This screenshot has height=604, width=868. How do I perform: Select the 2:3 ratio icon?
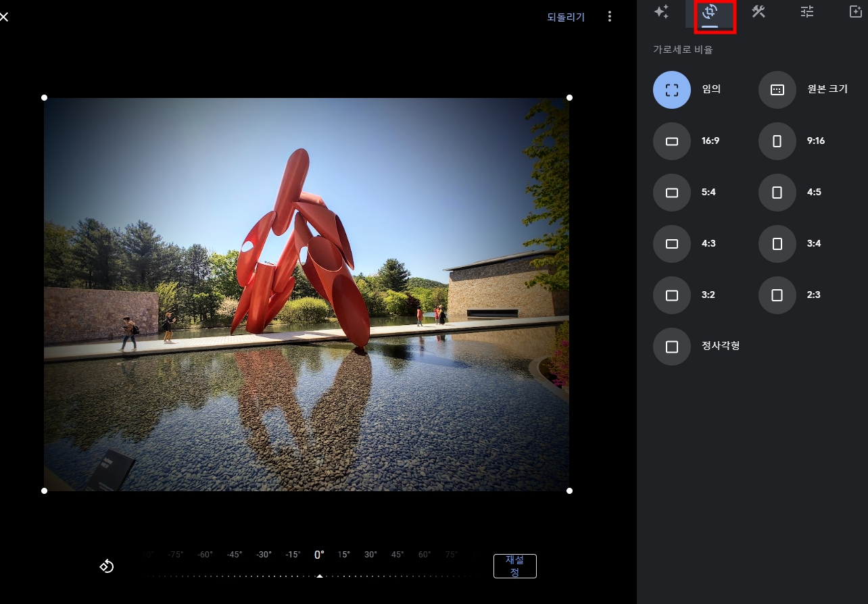[777, 295]
